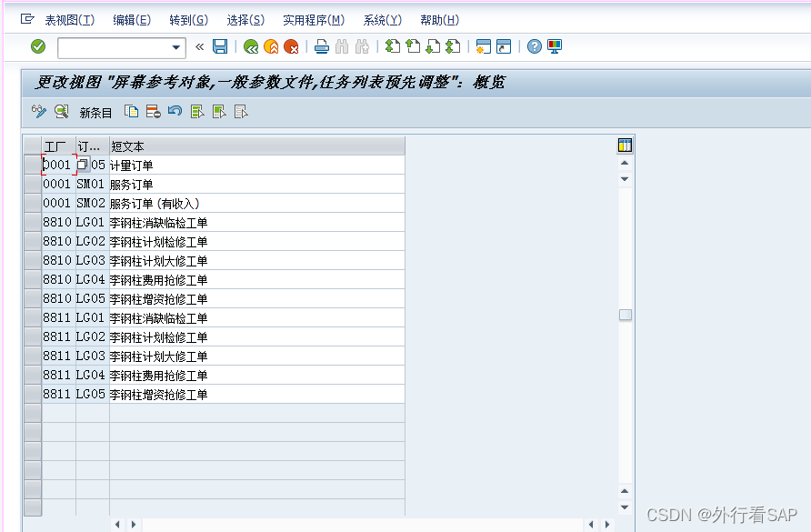811x532 pixels.
Task: Create a new session icon
Action: [x=483, y=46]
